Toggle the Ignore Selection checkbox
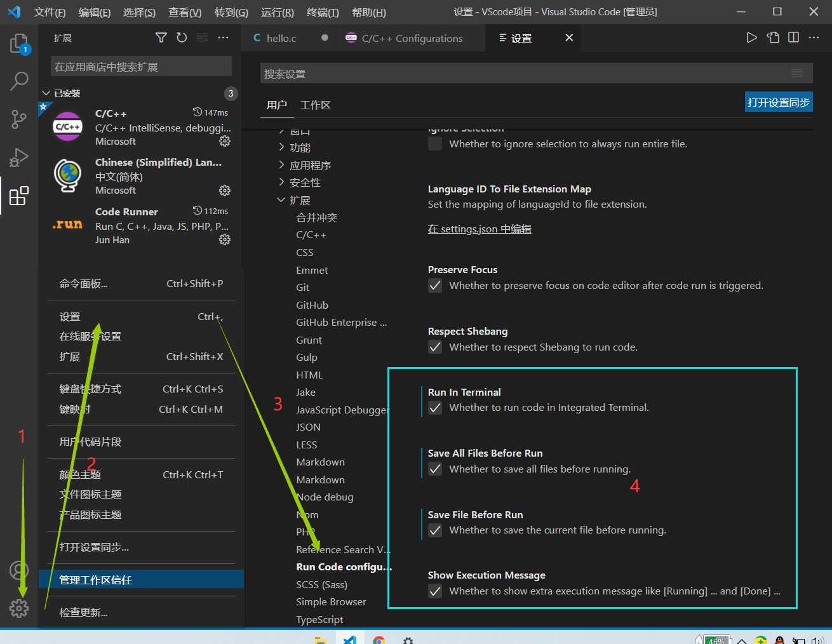This screenshot has height=644, width=832. (435, 144)
